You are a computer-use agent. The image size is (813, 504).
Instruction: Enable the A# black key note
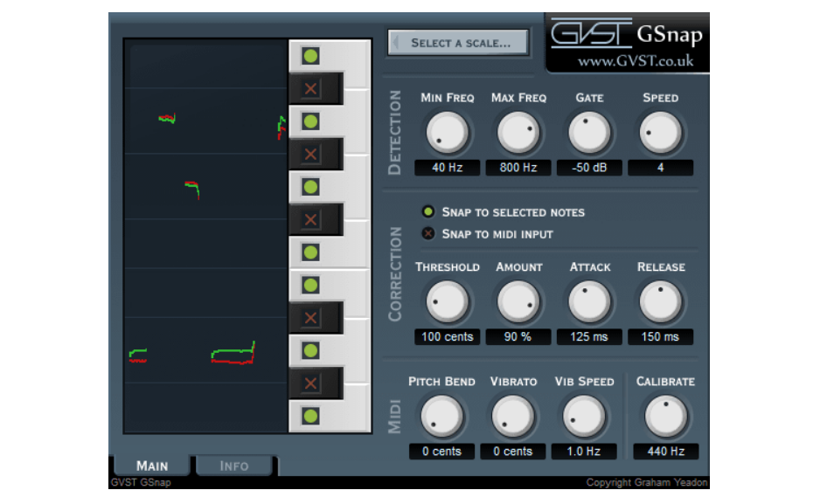[x=310, y=88]
